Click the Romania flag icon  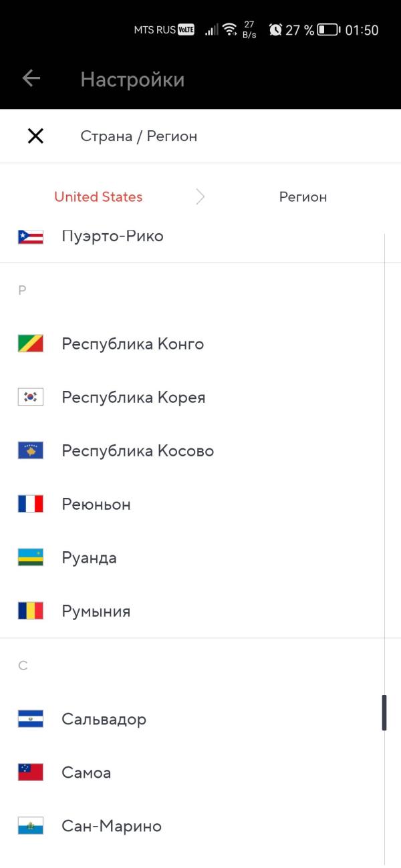tap(31, 611)
